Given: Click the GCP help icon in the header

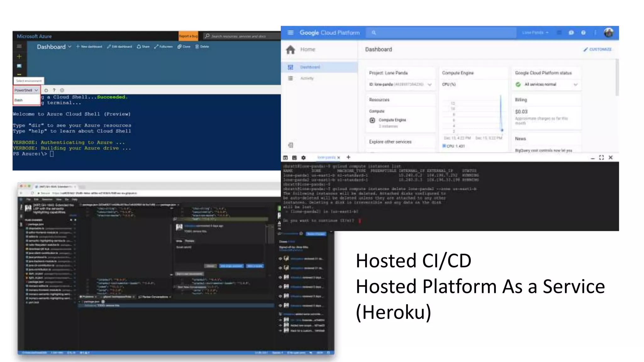Looking at the screenshot, I should (583, 33).
